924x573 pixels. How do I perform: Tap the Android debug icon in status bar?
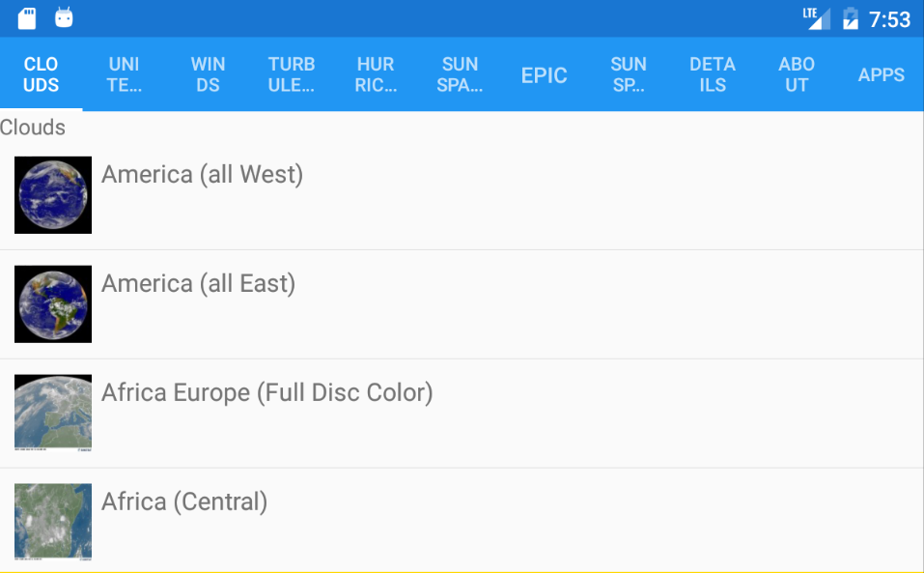click(64, 18)
